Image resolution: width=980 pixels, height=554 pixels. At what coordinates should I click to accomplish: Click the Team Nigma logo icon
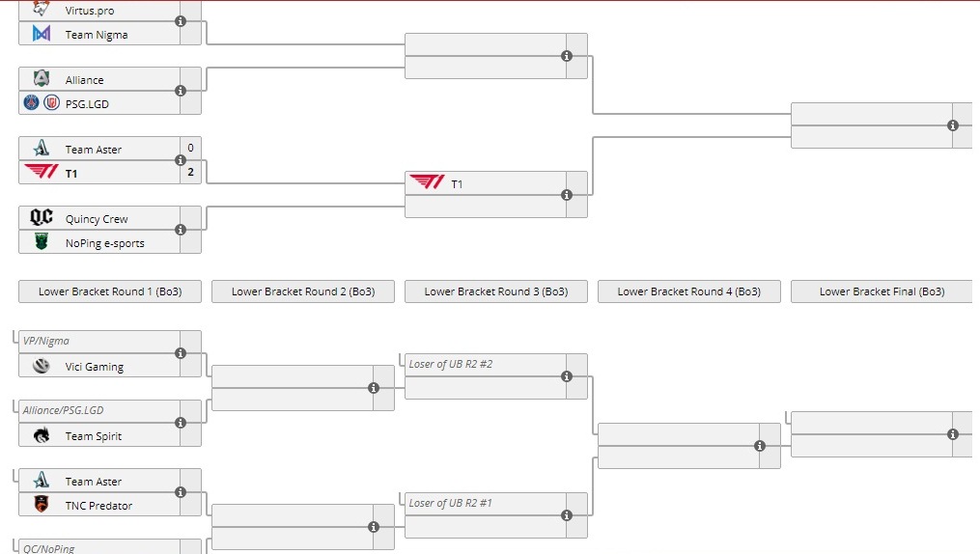(42, 34)
